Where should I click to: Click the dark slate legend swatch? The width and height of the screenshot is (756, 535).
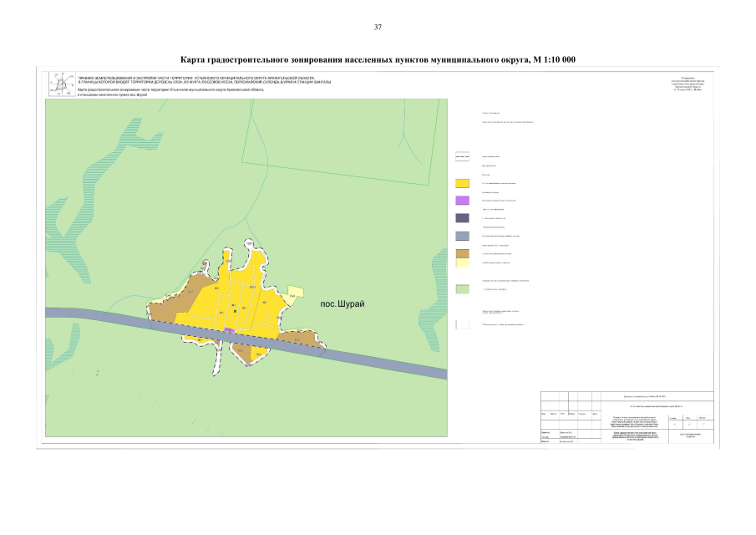[x=463, y=218]
